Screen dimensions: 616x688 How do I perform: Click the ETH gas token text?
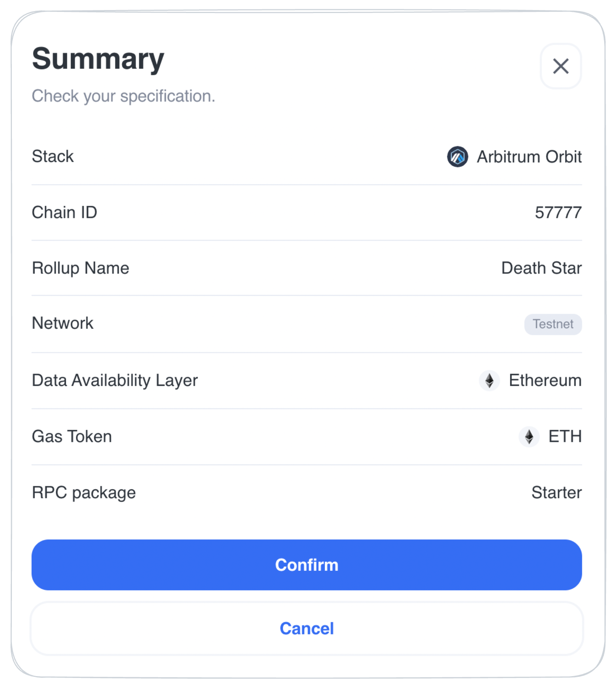click(x=565, y=436)
